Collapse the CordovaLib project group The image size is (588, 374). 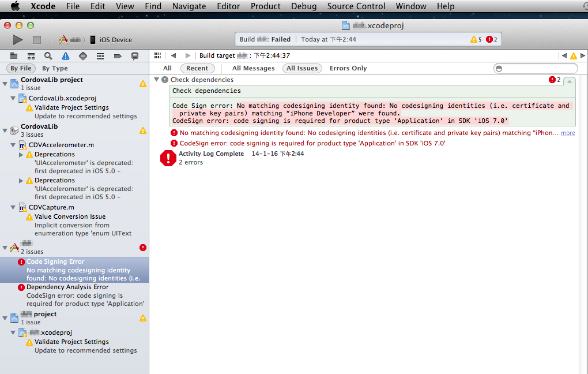[x=5, y=84]
